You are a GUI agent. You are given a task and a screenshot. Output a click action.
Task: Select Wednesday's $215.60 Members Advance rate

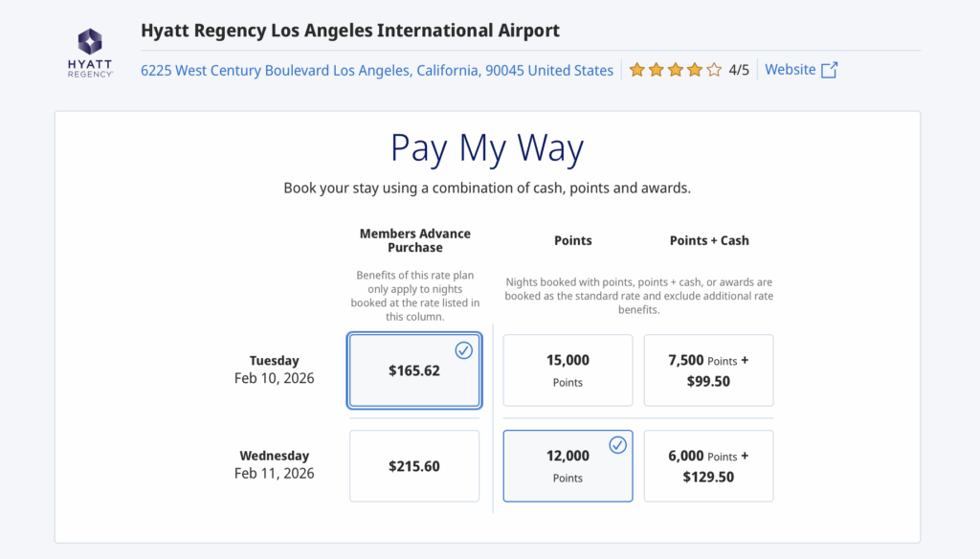[x=414, y=466]
